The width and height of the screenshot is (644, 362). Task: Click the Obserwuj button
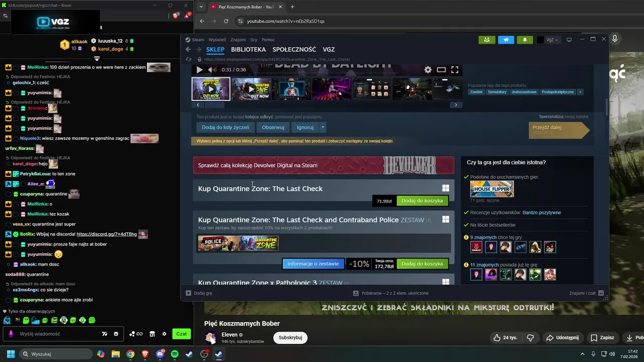tap(273, 127)
